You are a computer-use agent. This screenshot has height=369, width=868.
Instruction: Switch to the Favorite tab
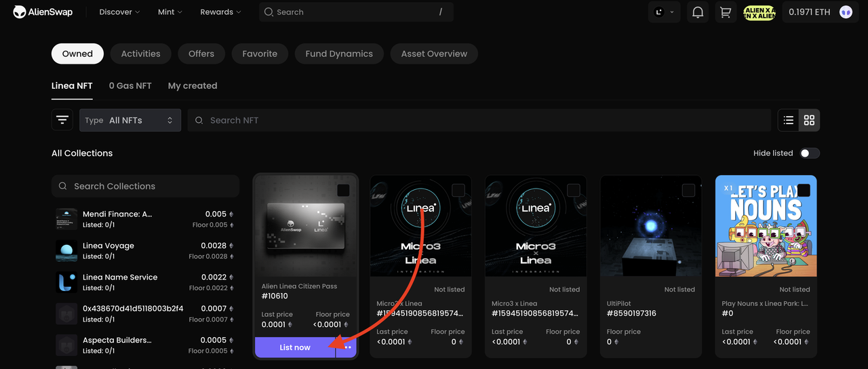260,54
